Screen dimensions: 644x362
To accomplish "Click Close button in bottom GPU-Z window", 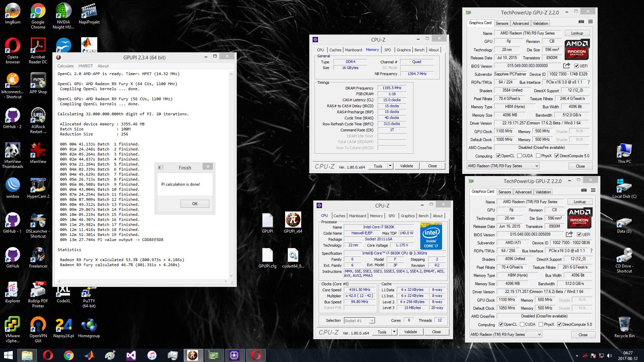I will [x=583, y=335].
